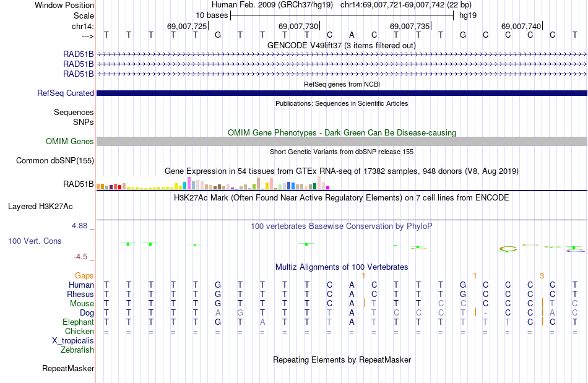Click the X_tropicalis species row label

73,341
